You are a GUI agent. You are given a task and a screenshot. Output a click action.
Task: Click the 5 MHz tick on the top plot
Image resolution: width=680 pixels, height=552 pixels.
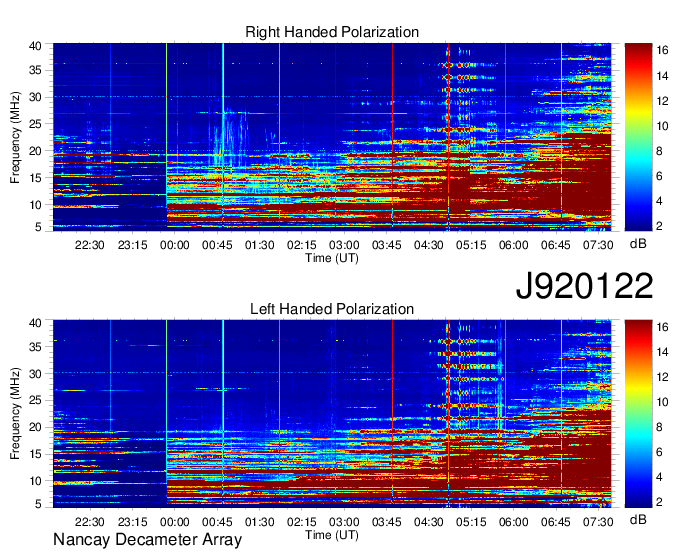pyautogui.click(x=38, y=227)
